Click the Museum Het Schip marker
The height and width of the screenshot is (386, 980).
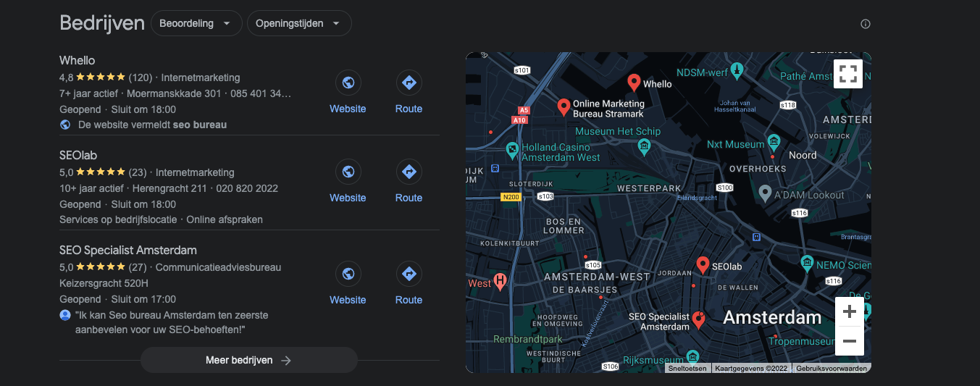coord(644,147)
